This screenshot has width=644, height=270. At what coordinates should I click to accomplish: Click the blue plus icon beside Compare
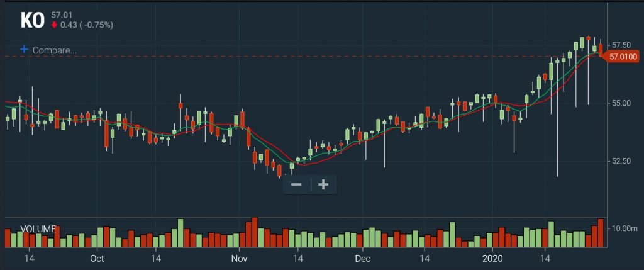coord(25,50)
